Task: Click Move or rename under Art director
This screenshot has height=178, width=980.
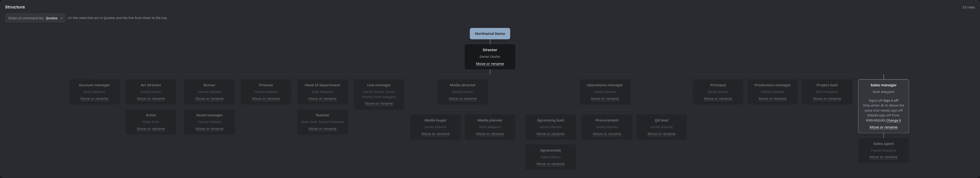Action: [151, 99]
